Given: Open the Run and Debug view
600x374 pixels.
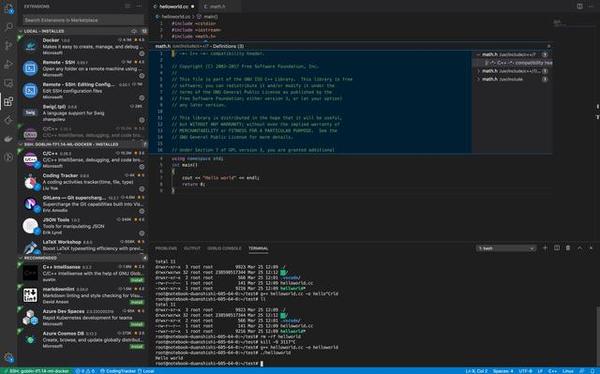Looking at the screenshot, I should 8,64.
